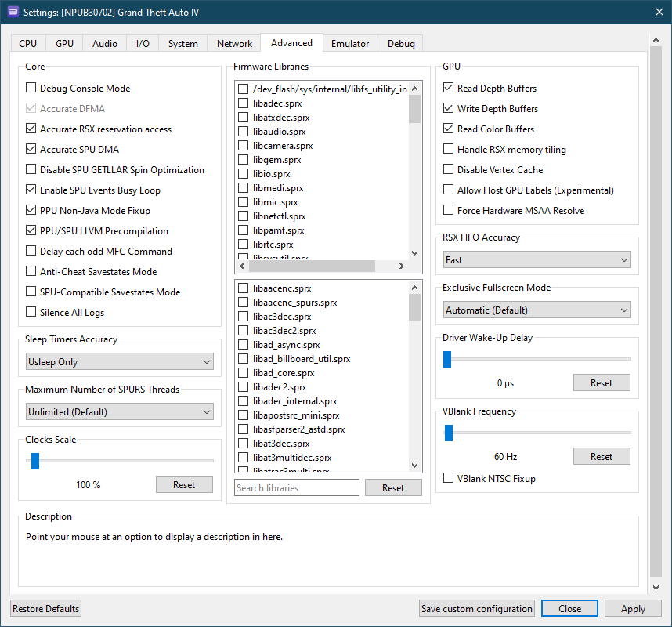Image resolution: width=672 pixels, height=627 pixels.
Task: Check Silence All Logs
Action: 31,312
